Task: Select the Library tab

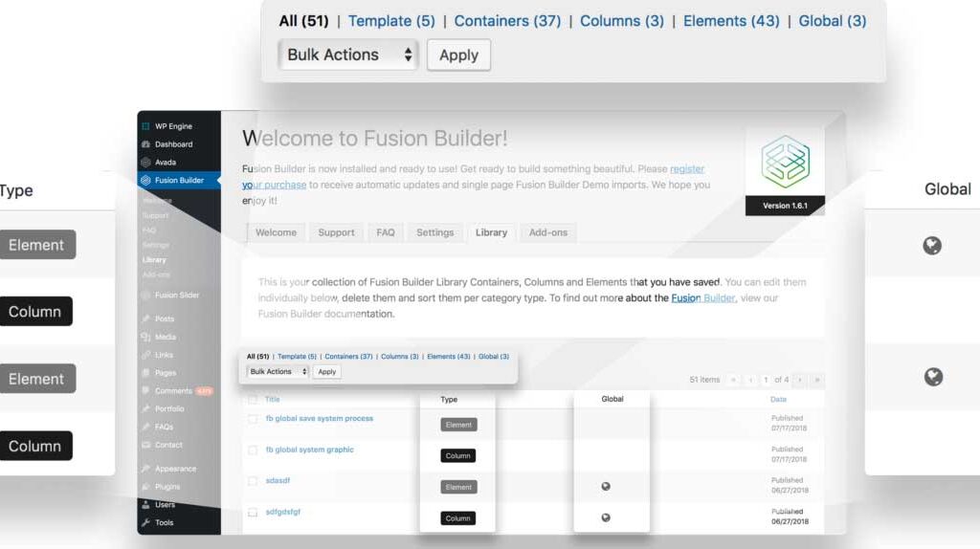Action: click(491, 232)
